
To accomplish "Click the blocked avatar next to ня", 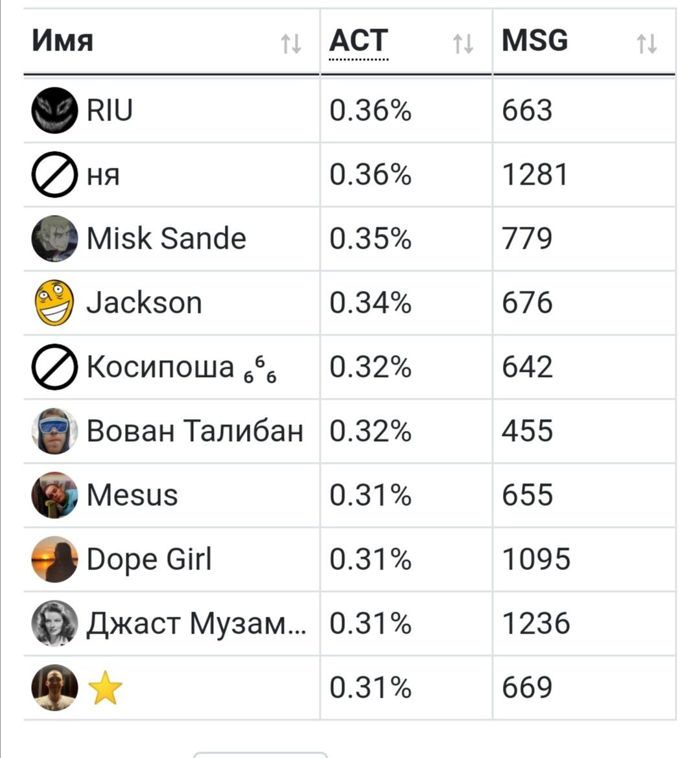I will point(54,174).
